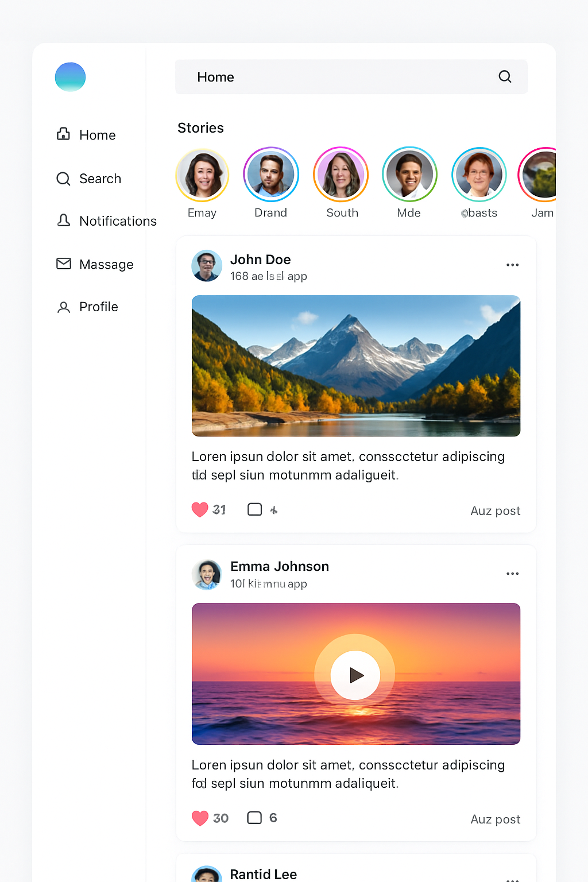This screenshot has height=882, width=588.
Task: View Emay's story
Action: click(202, 175)
